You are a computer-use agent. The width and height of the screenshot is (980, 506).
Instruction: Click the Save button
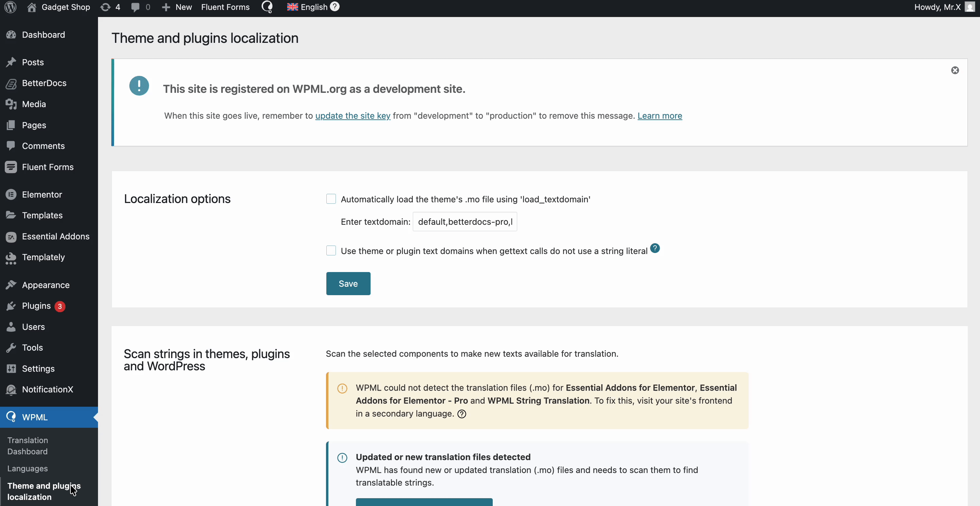coord(348,283)
